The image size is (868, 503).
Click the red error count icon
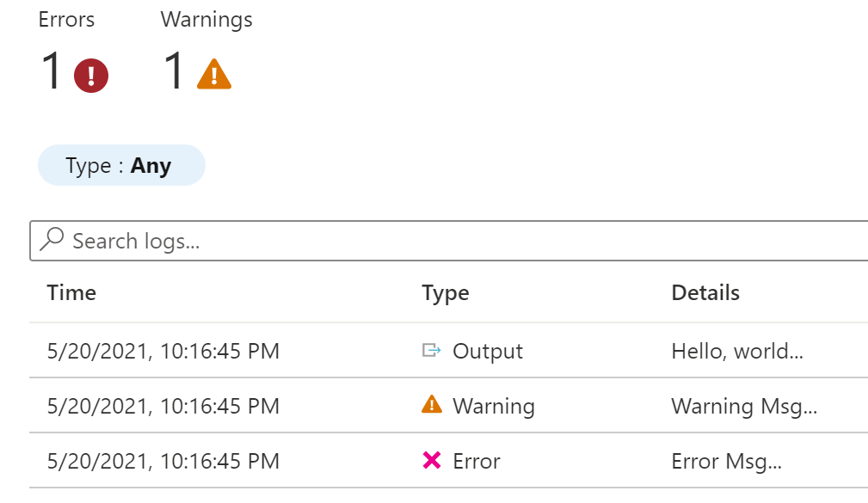click(x=90, y=75)
